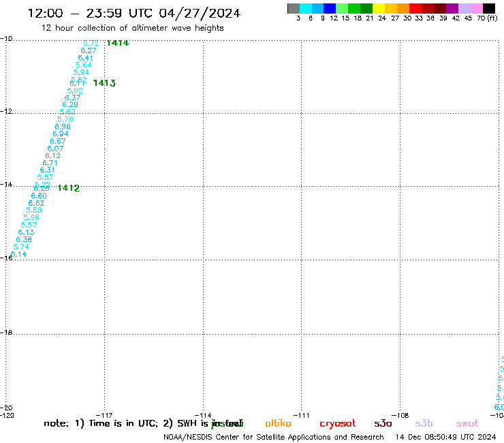Pick the dark blue legend swatch
This screenshot has height=443, width=504.
point(330,8)
